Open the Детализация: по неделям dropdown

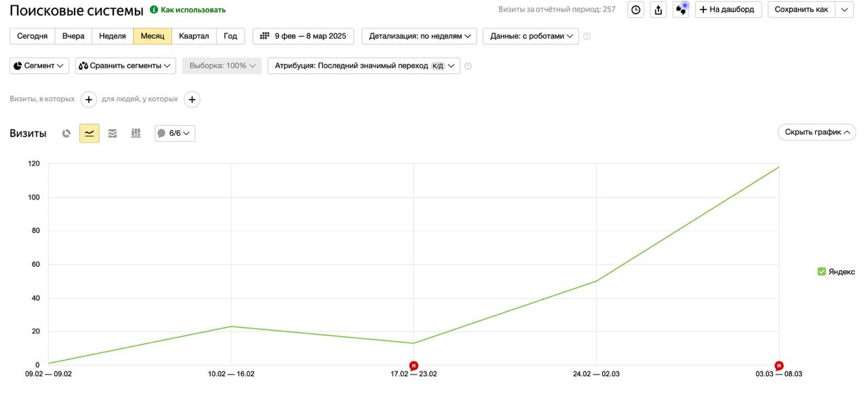pos(420,35)
